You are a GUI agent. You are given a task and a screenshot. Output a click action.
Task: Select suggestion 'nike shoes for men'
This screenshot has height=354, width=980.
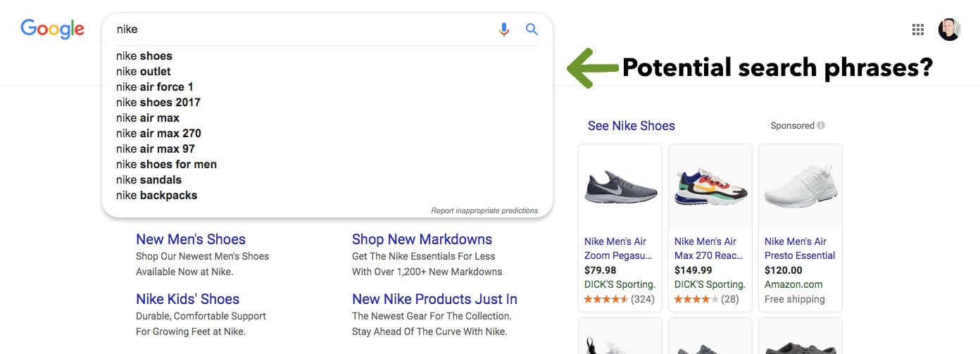[x=166, y=164]
